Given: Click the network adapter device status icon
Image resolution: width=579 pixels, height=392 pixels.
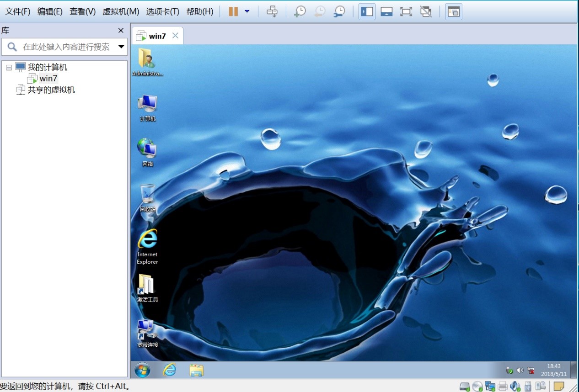Looking at the screenshot, I should point(490,387).
